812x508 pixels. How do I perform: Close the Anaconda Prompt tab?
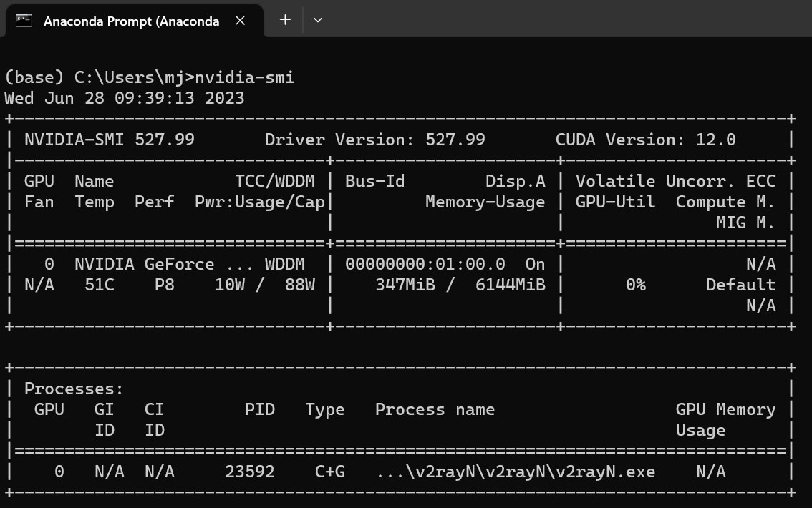(x=241, y=21)
